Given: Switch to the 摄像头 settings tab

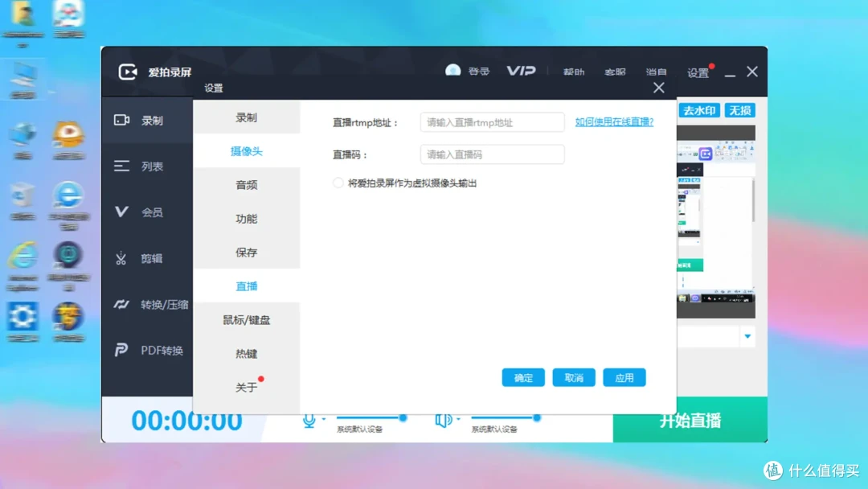Looking at the screenshot, I should click(247, 151).
